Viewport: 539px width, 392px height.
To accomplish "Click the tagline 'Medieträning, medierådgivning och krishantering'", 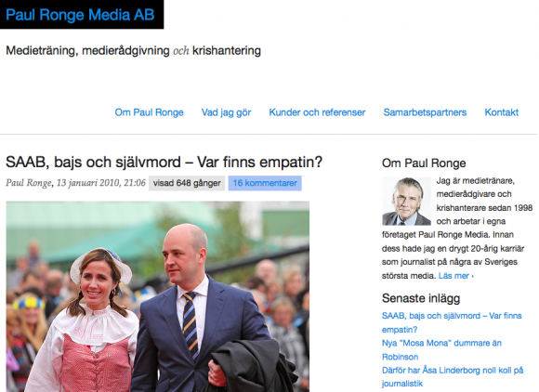I will [134, 50].
